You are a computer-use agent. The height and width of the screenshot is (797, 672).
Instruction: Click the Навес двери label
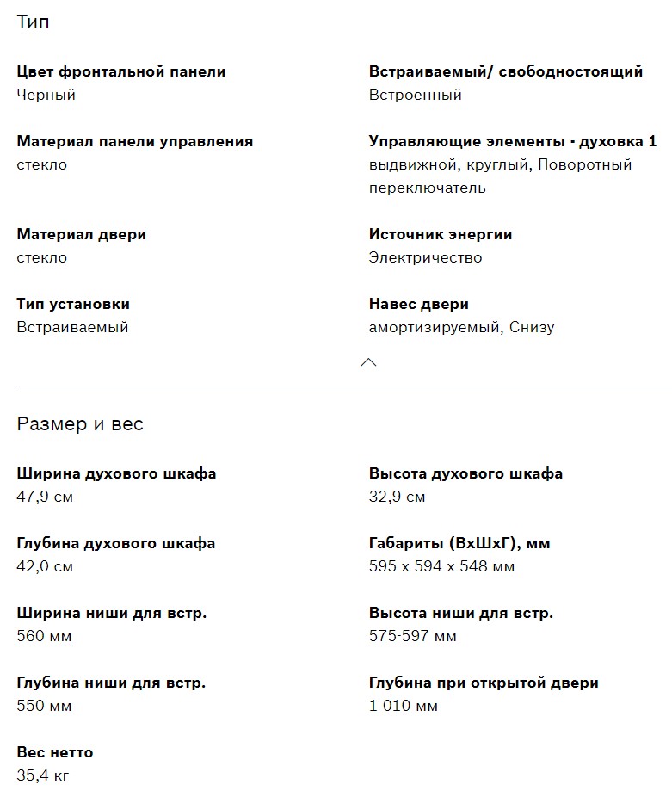point(419,304)
